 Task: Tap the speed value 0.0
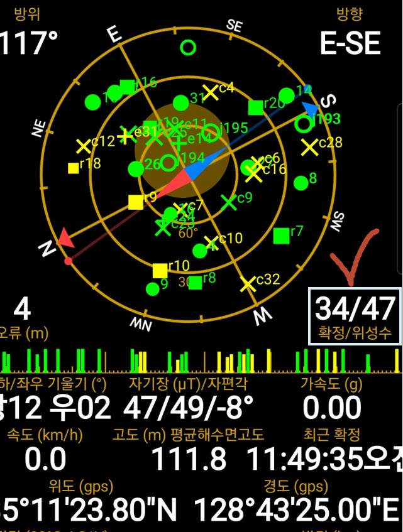[x=45, y=459]
